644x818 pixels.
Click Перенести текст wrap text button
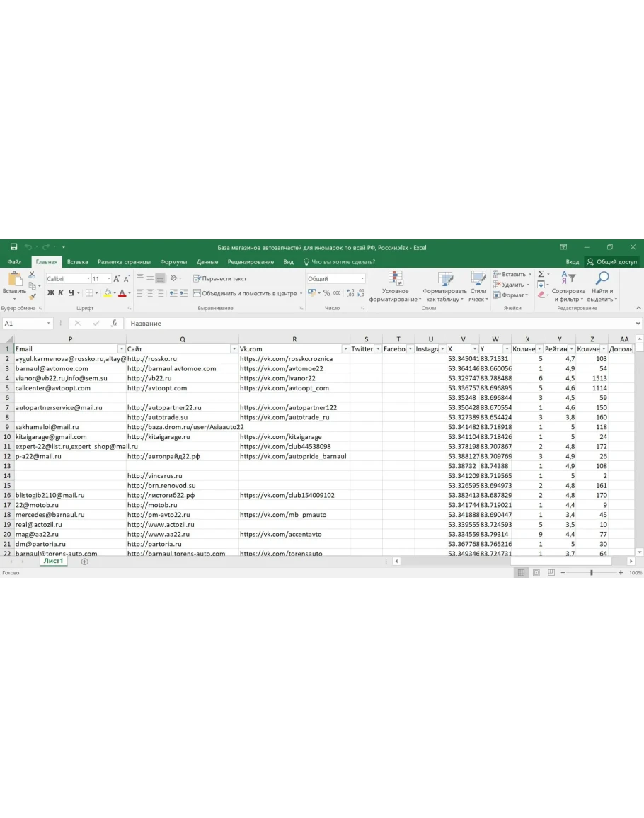[219, 278]
